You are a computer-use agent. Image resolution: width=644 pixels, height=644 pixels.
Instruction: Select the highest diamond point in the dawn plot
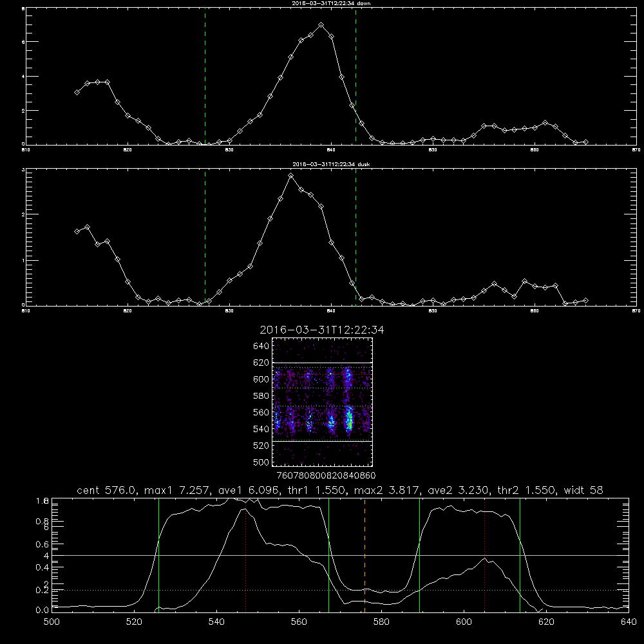pos(321,25)
